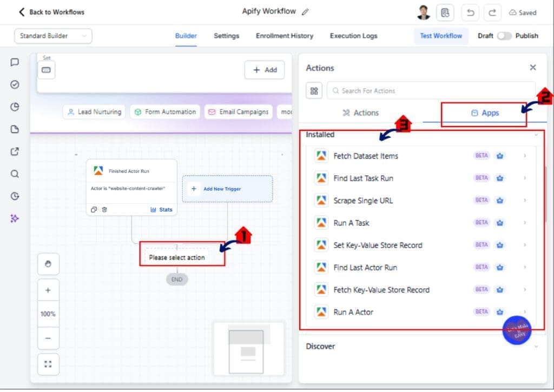Toggle the Draft/Publish switch

(504, 36)
